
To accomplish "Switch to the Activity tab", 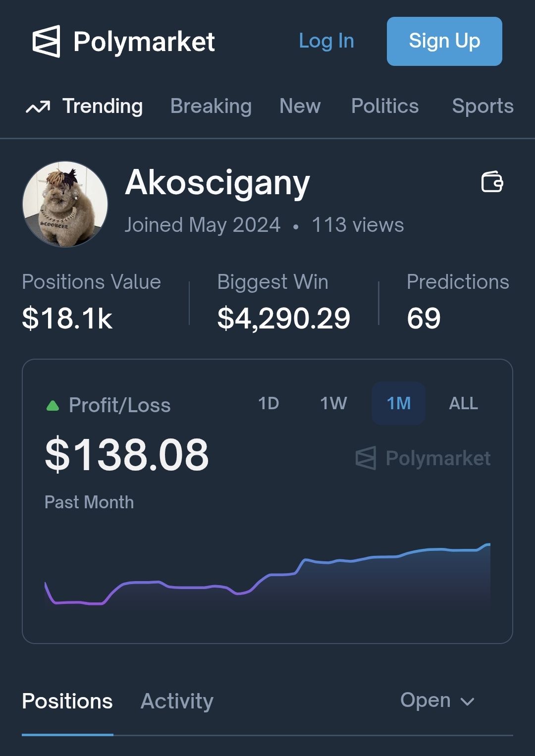I will [x=177, y=701].
